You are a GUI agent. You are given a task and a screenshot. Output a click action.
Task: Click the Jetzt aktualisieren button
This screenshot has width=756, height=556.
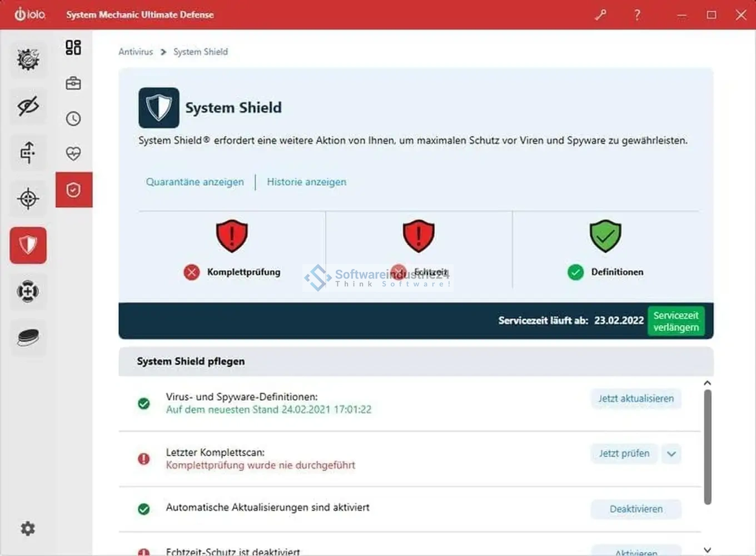pos(636,399)
